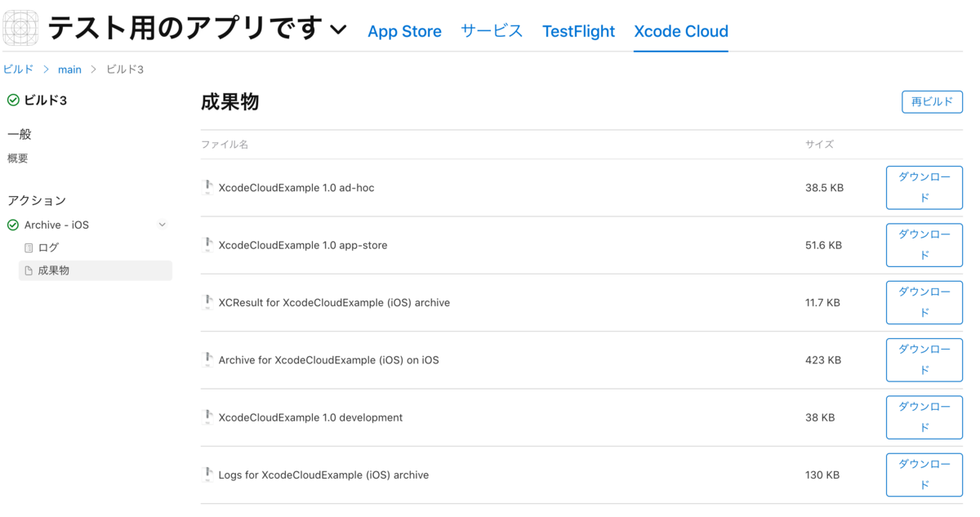Viewport: 980px width, 517px height.
Task: Click the app icon beside テスト用のアプリです
Action: 20,27
